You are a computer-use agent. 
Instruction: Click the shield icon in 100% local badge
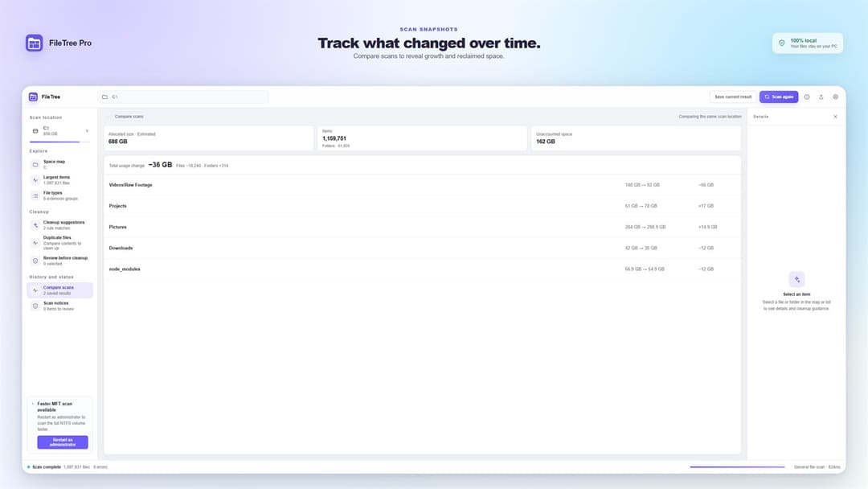tap(782, 43)
